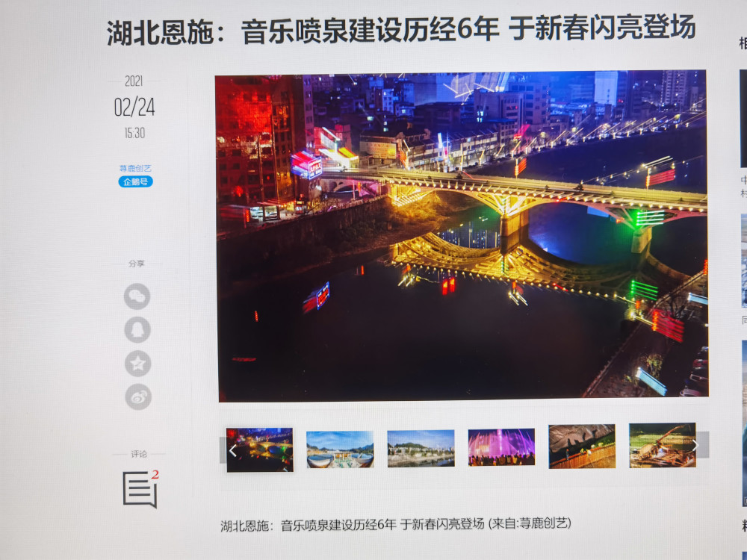This screenshot has height=560, width=747.
Task: Open author link 荨鹿创艺
Action: click(135, 168)
